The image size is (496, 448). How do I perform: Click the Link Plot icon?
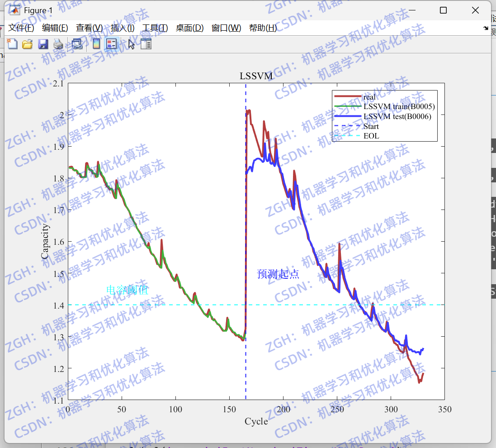pyautogui.click(x=77, y=44)
